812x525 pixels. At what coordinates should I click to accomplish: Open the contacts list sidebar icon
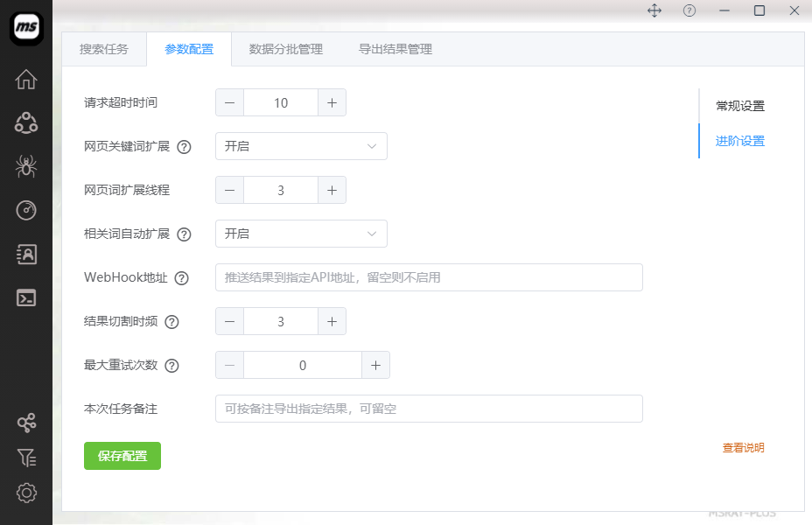26,255
